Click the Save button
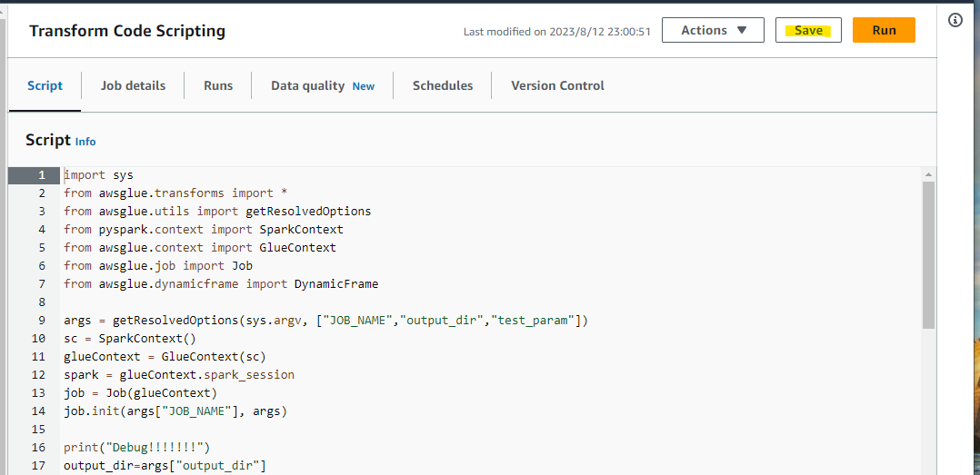 click(808, 30)
